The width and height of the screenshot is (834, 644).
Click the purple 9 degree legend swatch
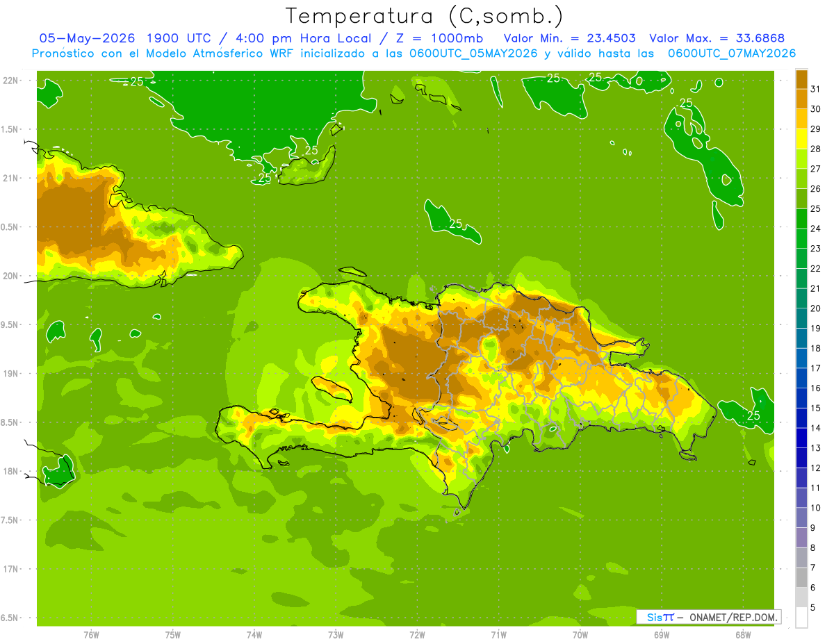click(x=801, y=518)
